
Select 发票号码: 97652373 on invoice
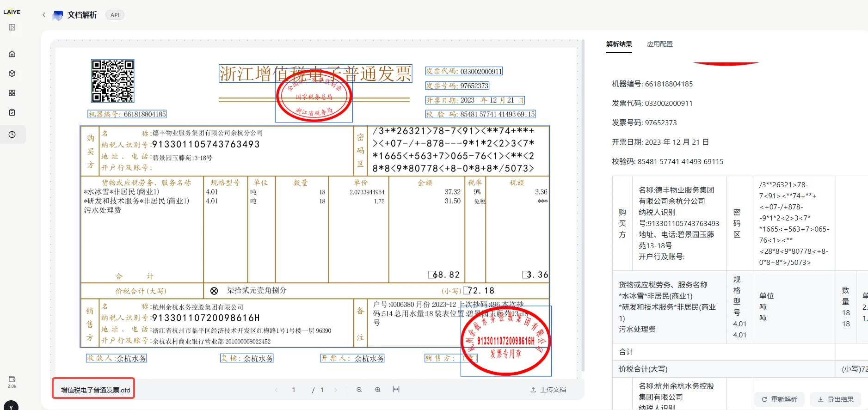pos(457,86)
